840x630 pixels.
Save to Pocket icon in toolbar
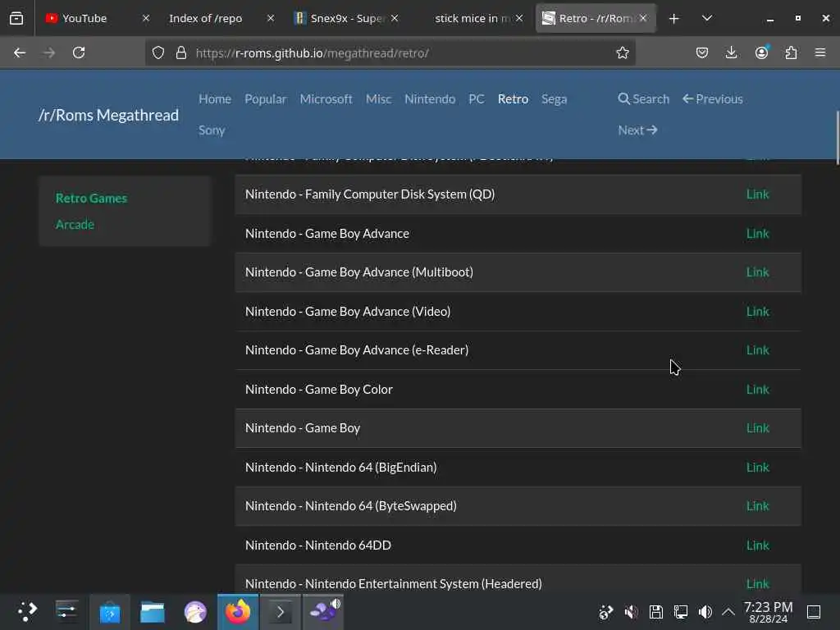pos(702,52)
